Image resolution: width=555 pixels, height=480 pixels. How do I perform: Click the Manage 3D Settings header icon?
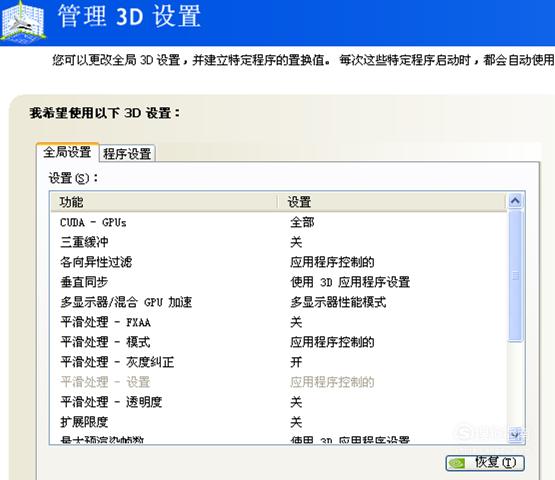pyautogui.click(x=23, y=22)
